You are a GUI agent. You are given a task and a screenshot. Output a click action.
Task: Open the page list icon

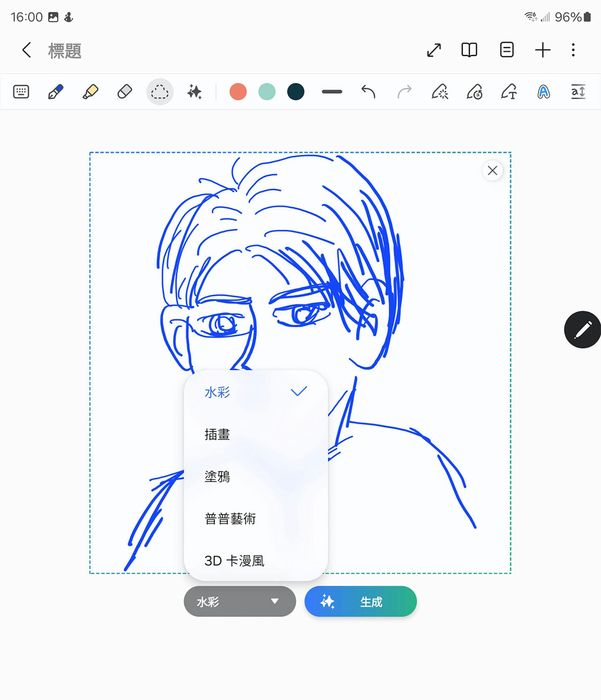coord(506,50)
